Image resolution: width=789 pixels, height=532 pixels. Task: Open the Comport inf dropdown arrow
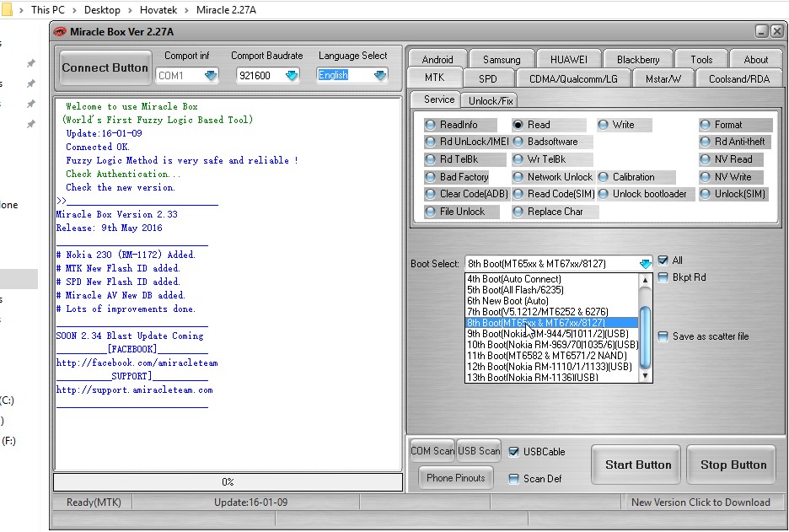pos(211,76)
